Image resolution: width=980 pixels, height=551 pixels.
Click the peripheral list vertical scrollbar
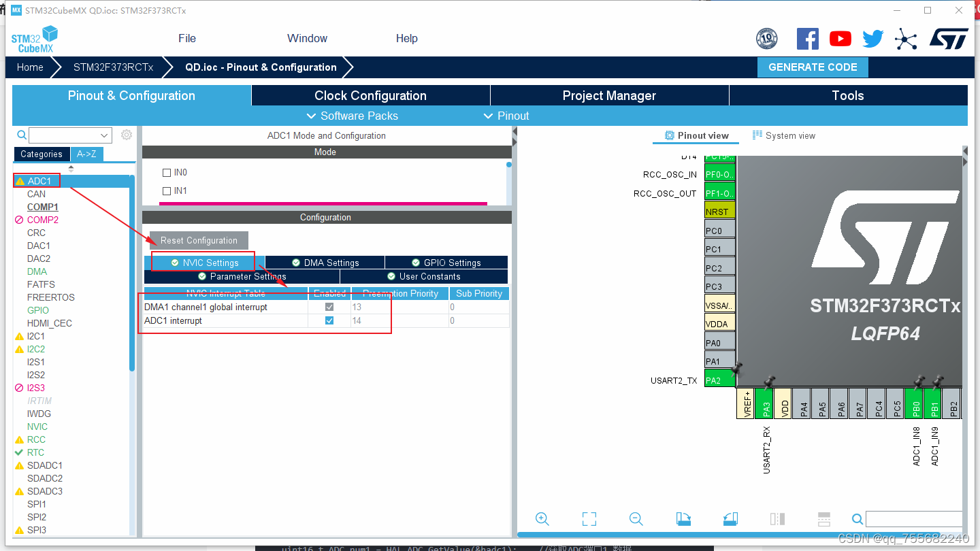pyautogui.click(x=132, y=273)
